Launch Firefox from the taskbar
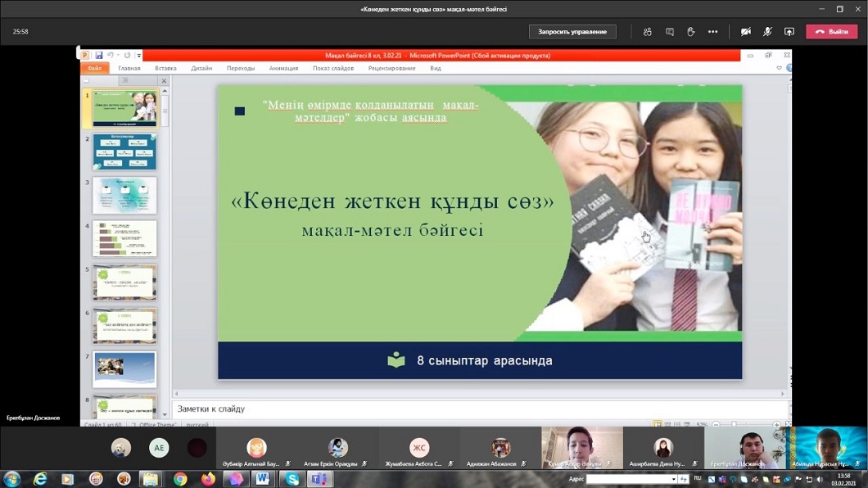The height and width of the screenshot is (488, 868). point(208,479)
